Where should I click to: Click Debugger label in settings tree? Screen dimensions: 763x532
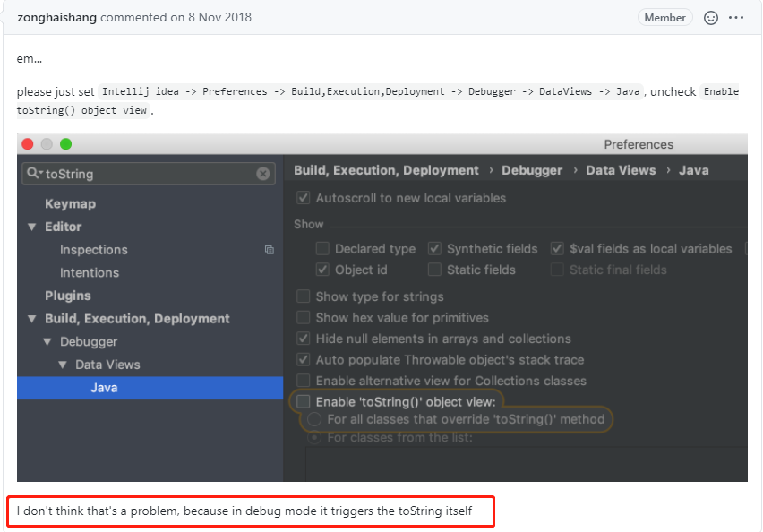pyautogui.click(x=89, y=342)
